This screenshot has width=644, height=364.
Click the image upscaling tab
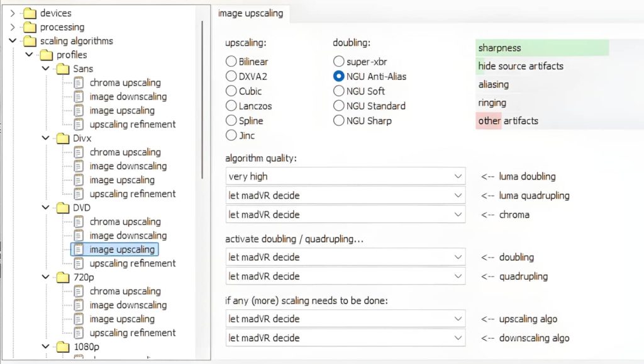(x=250, y=13)
